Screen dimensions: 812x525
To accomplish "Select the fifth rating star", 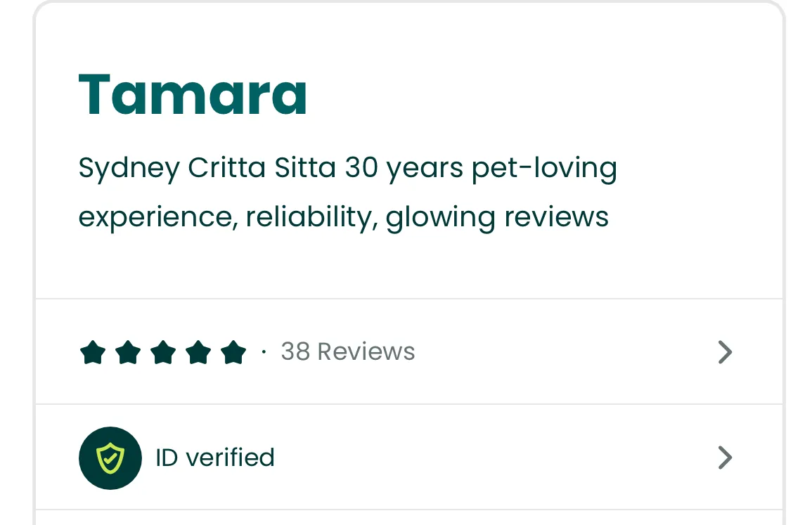I will (233, 352).
